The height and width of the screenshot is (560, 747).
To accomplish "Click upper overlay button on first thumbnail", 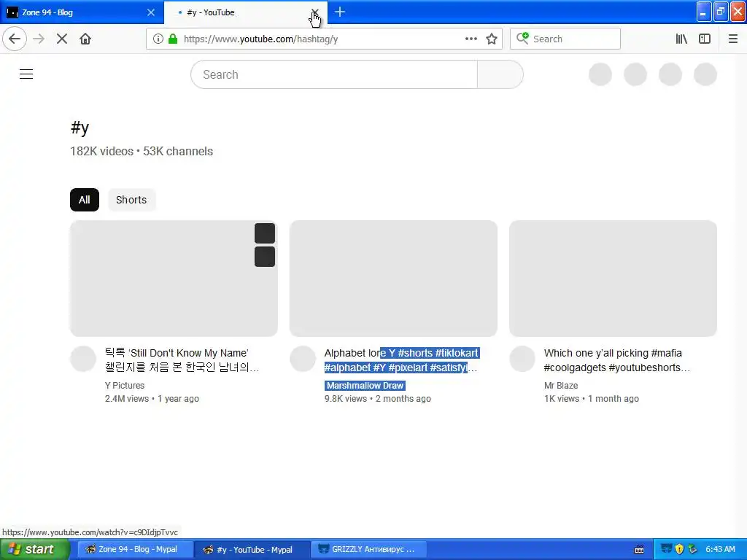I will pos(265,233).
